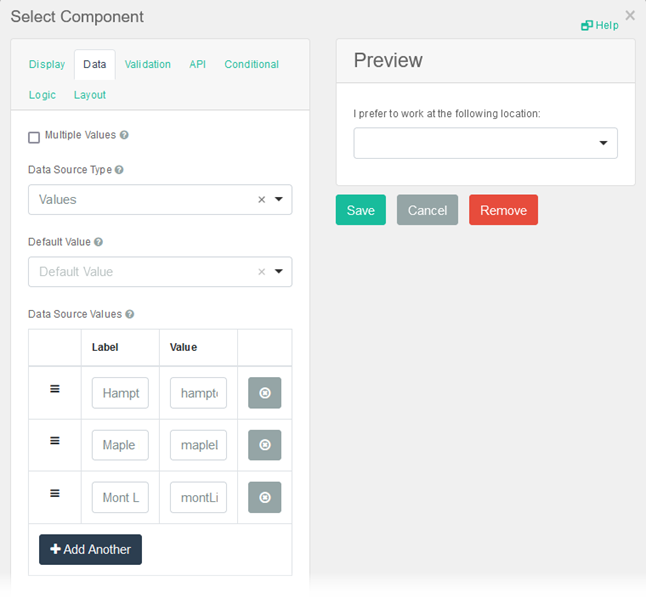Remove the Hampt row with circle-x button
The image size is (646, 598).
[x=264, y=393]
